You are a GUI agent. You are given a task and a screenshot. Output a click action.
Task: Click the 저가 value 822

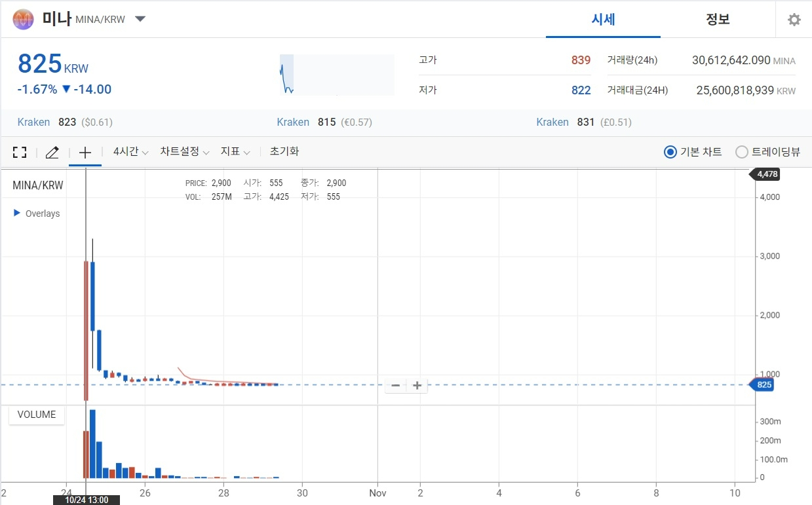tap(581, 90)
